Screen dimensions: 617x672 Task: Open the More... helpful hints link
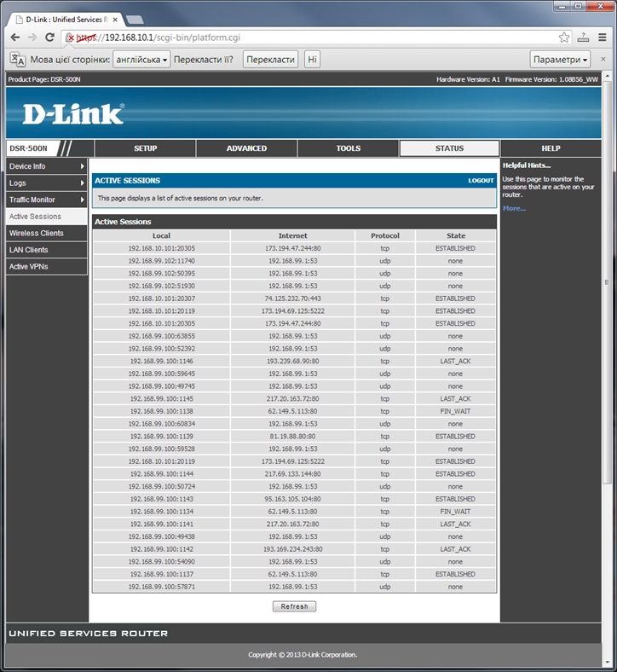pyautogui.click(x=514, y=208)
